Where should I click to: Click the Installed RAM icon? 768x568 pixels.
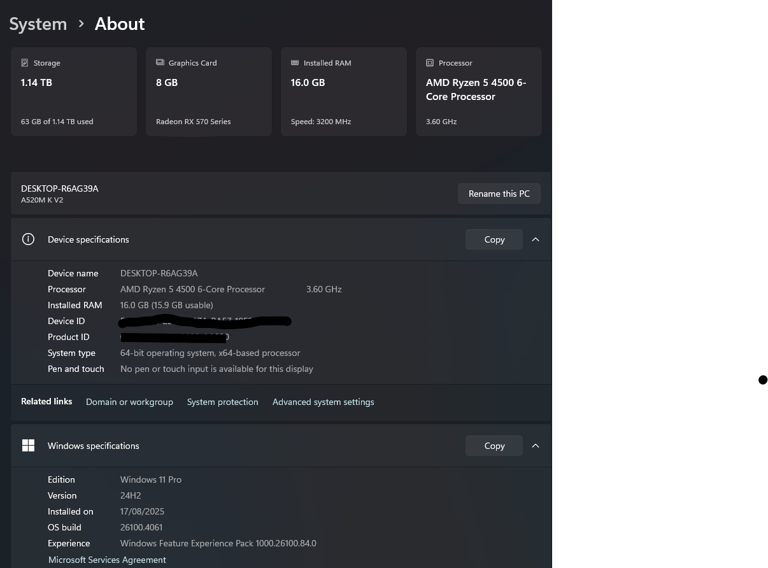[295, 63]
